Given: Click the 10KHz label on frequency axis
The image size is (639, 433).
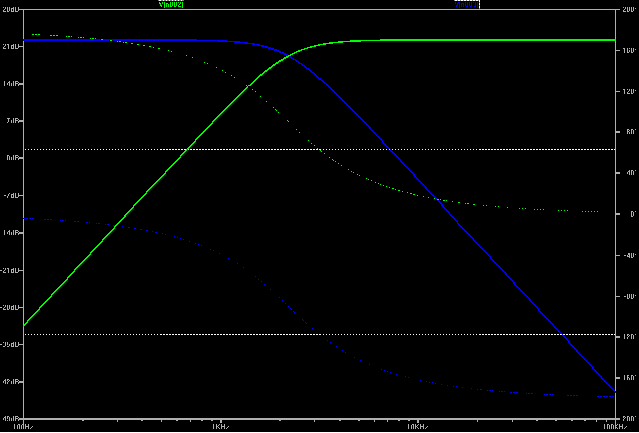Looking at the screenshot, I should (417, 426).
